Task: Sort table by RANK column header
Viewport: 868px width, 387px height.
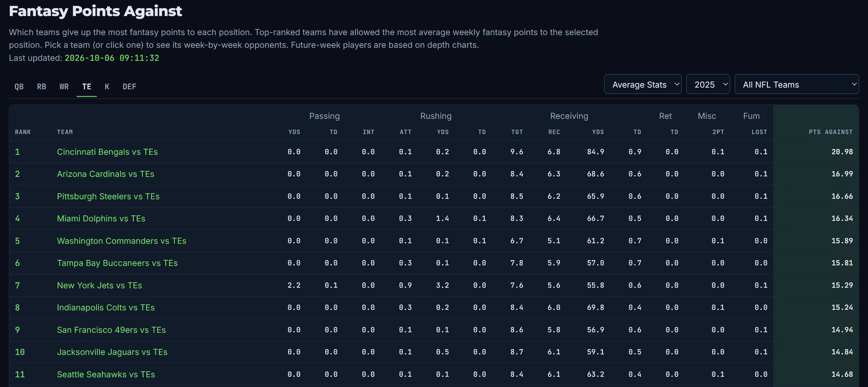Action: [x=23, y=132]
